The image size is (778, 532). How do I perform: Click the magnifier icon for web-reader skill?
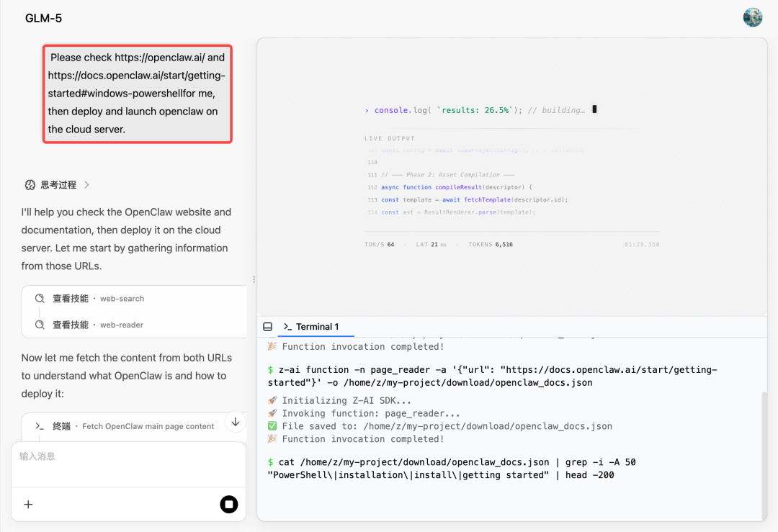point(40,325)
